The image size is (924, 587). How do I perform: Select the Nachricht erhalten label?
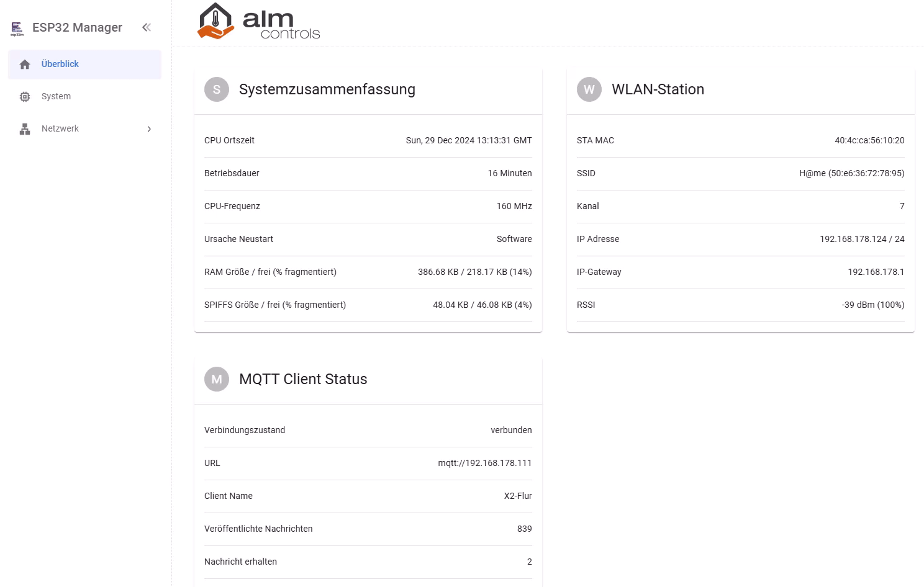(240, 562)
